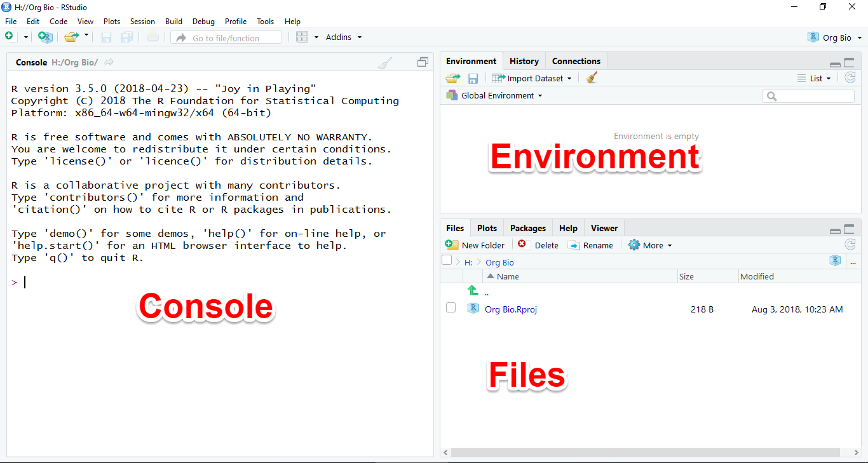Toggle the select-all checkbox in Files path bar
The width and height of the screenshot is (868, 463).
click(447, 261)
